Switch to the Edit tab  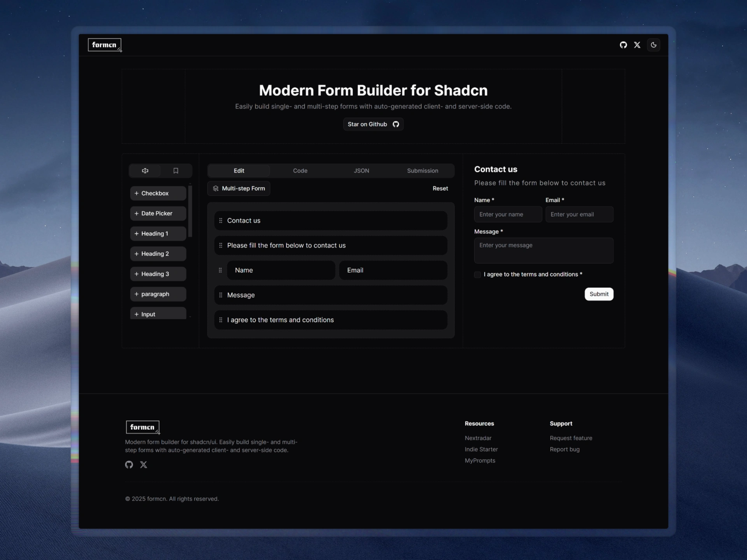(x=239, y=171)
